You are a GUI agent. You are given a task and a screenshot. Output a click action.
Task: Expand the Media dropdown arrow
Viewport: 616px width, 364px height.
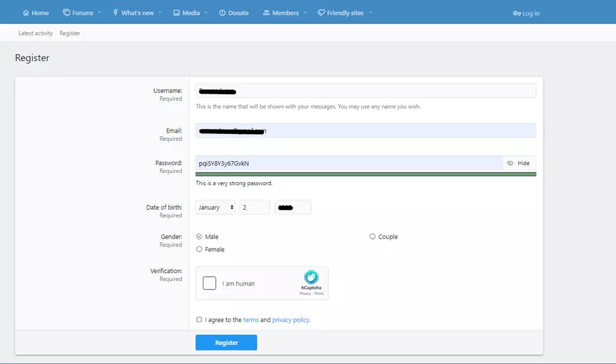coord(206,13)
